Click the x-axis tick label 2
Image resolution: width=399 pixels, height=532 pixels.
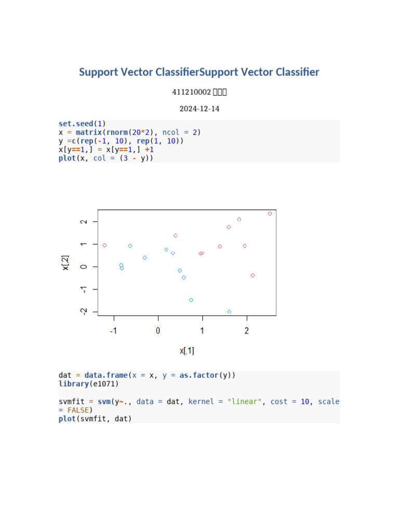(247, 330)
